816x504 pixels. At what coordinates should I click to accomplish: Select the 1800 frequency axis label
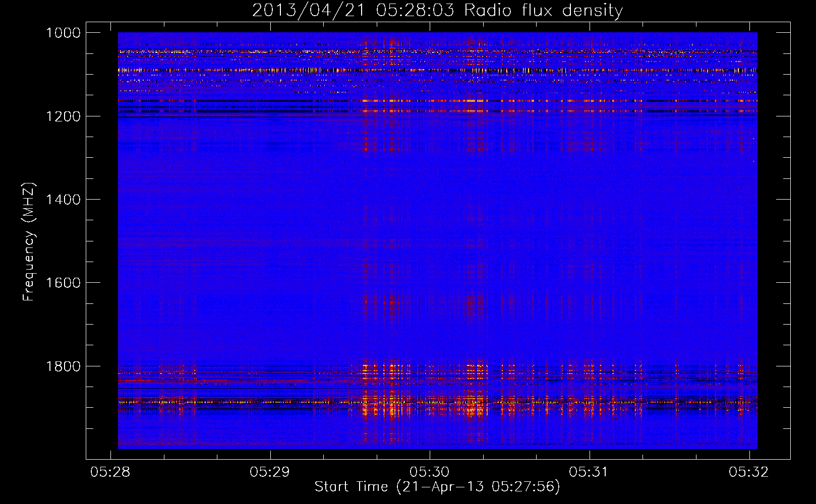[x=63, y=366]
